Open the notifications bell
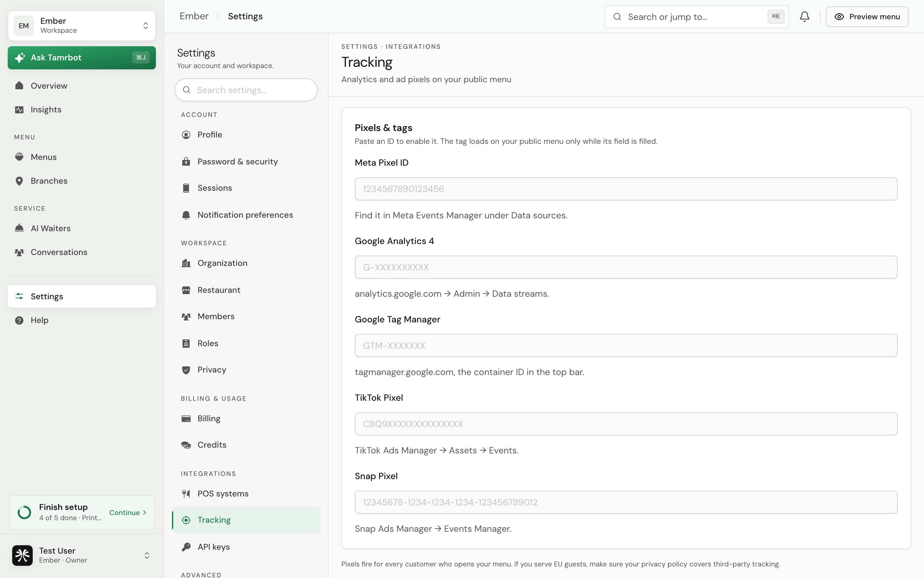 tap(805, 17)
